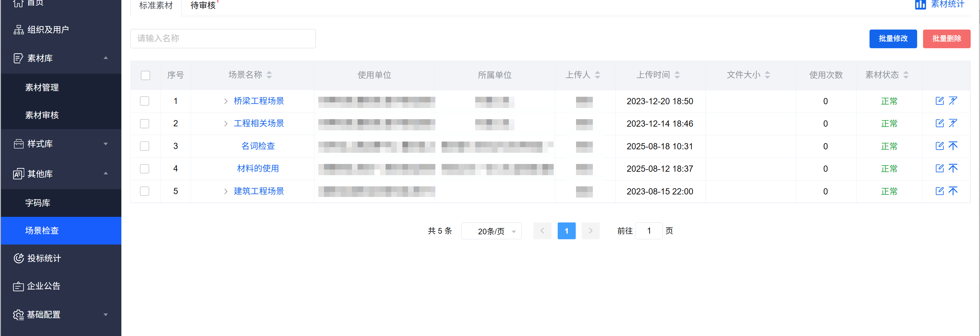The height and width of the screenshot is (336, 980).
Task: Expand the 桥梁工程场景 row chevron
Action: [226, 101]
